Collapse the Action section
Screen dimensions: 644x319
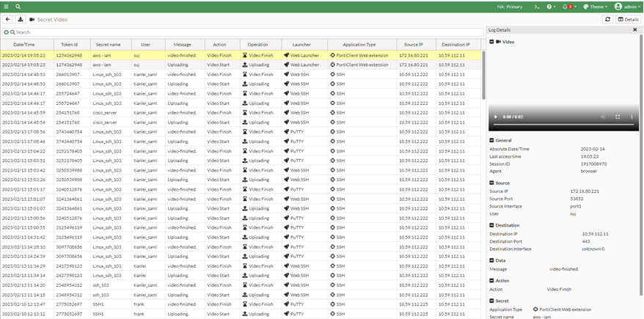pos(491,280)
